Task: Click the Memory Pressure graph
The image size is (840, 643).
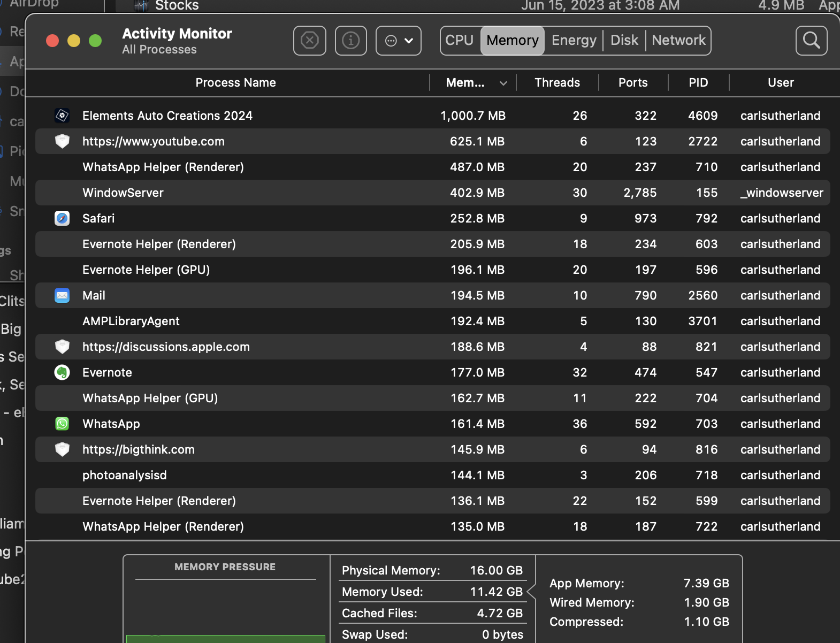Action: tap(226, 611)
